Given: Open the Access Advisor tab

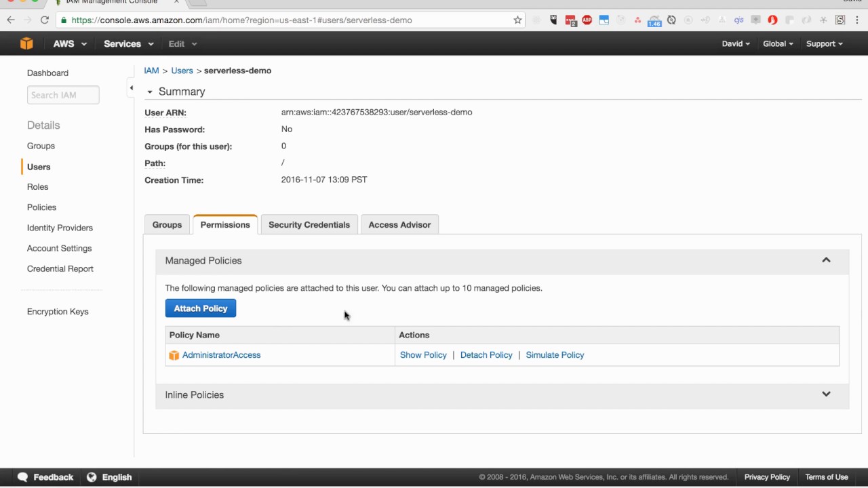Looking at the screenshot, I should 399,225.
